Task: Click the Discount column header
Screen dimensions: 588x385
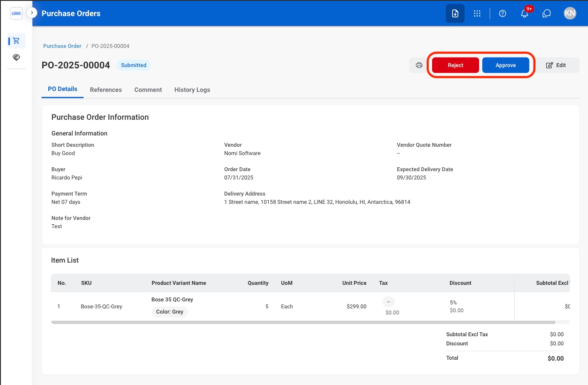Action: coord(460,283)
